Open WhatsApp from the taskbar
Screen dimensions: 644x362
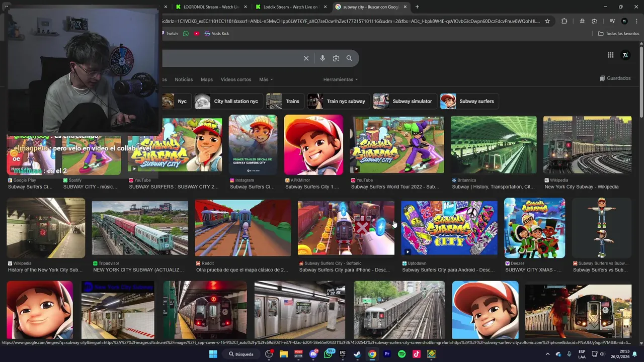[329, 354]
